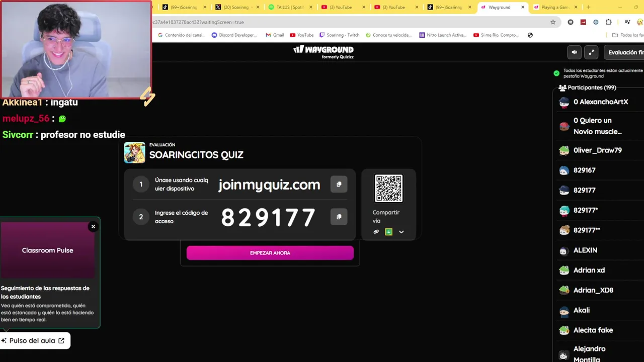Select participant 829177*
This screenshot has width=644, height=362.
[600, 210]
